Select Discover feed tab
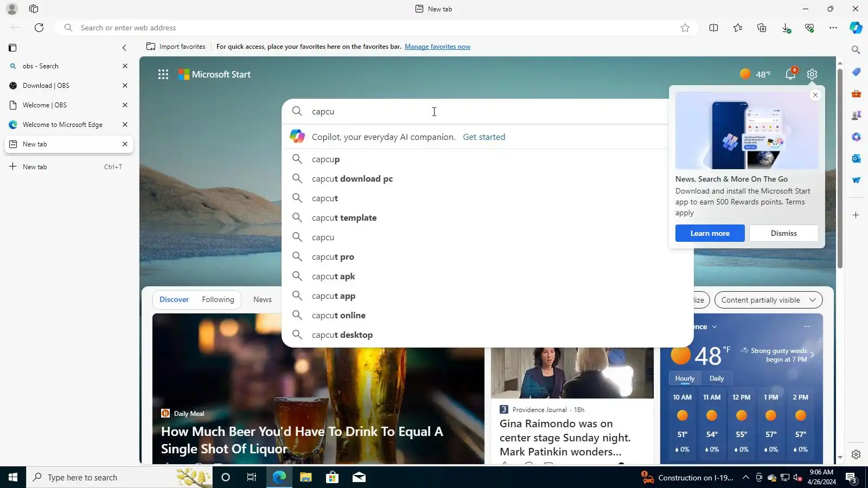This screenshot has height=488, width=868. (174, 300)
